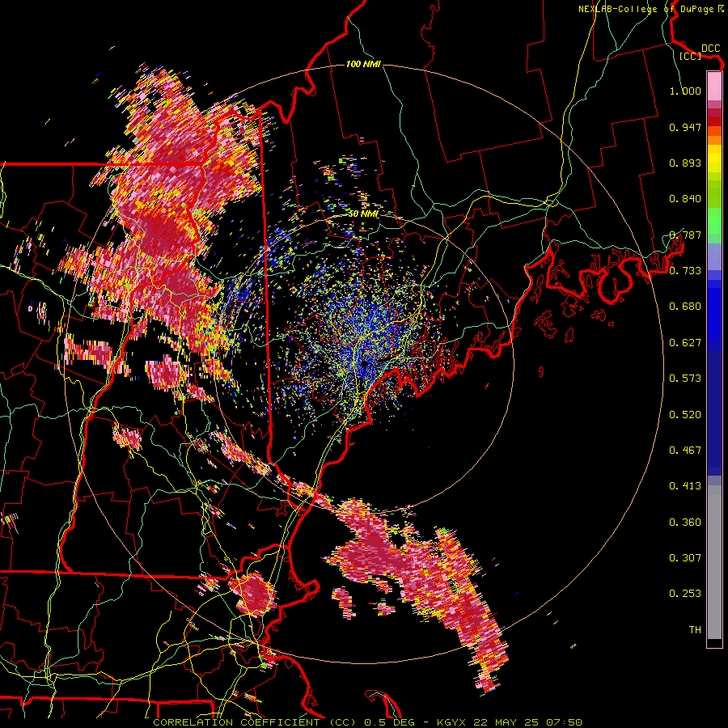Click the 0.733 legend value
This screenshot has height=728, width=728.
[x=685, y=271]
